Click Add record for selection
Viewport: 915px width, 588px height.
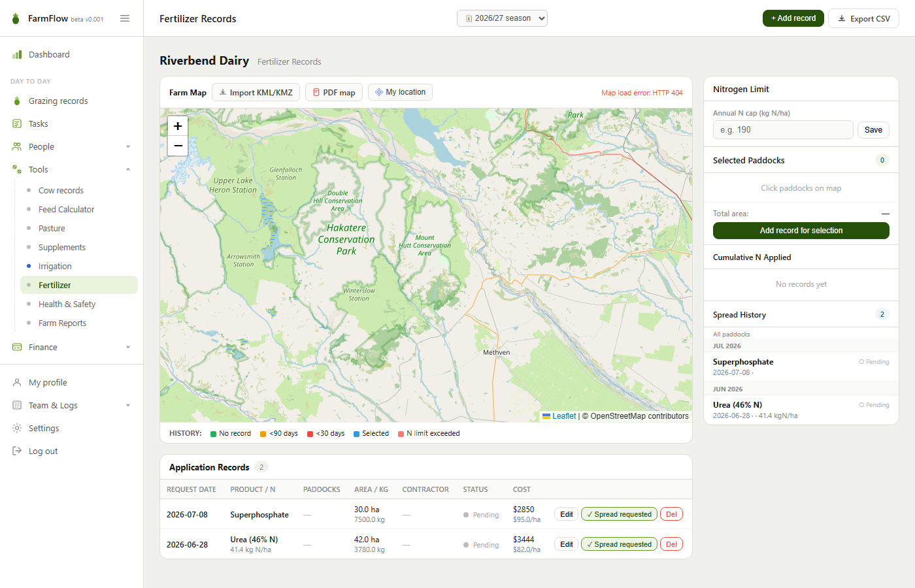801,231
